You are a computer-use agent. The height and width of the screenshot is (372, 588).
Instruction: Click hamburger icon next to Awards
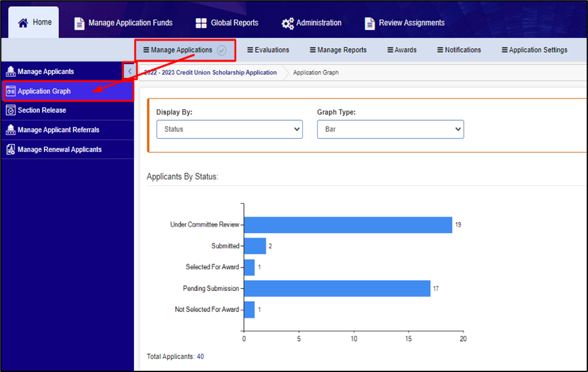(390, 50)
